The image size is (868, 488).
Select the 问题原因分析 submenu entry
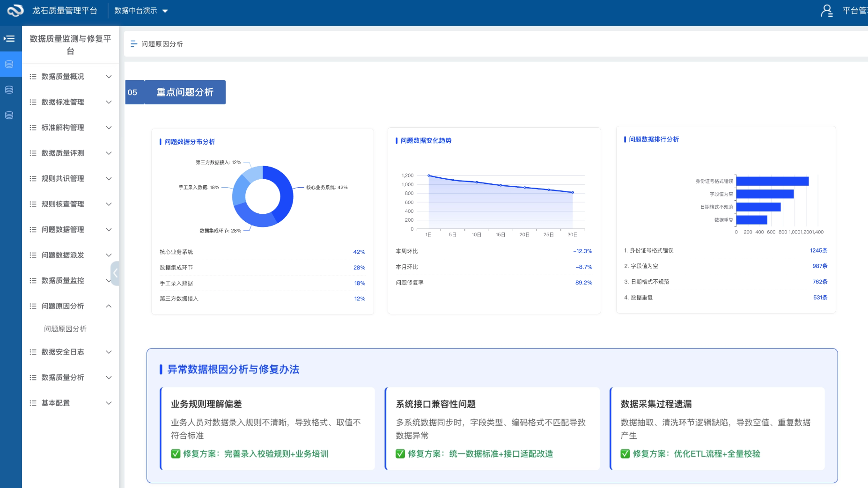tap(65, 329)
